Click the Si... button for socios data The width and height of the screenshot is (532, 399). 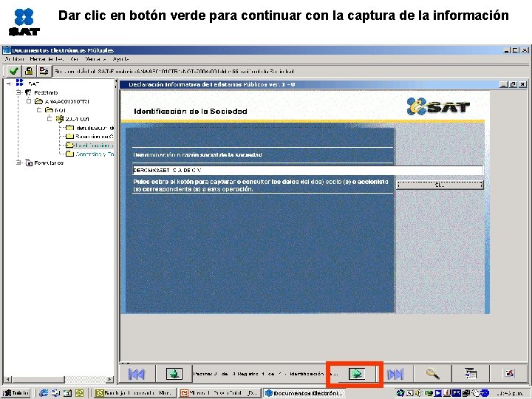pos(440,185)
